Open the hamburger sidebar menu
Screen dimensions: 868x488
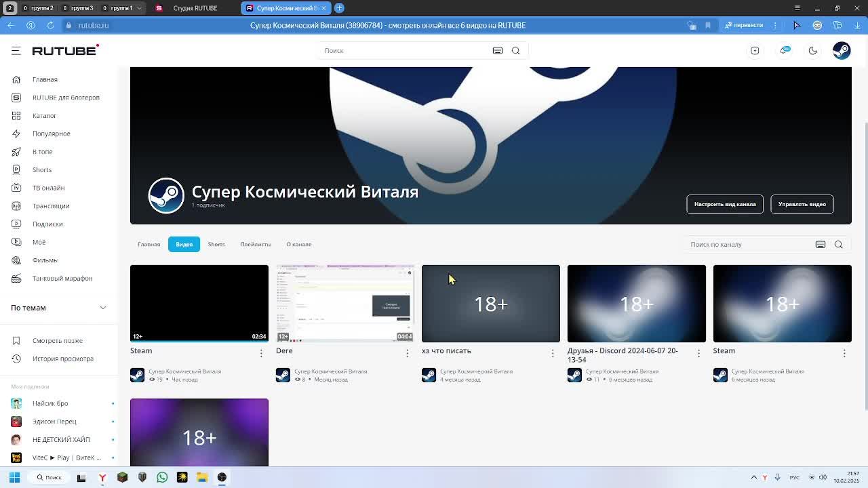(x=16, y=51)
